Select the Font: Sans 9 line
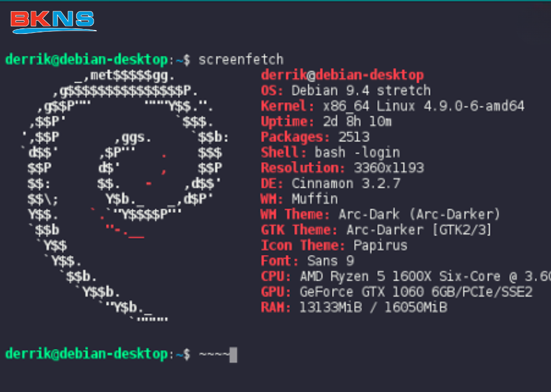This screenshot has width=551, height=392. click(x=307, y=261)
